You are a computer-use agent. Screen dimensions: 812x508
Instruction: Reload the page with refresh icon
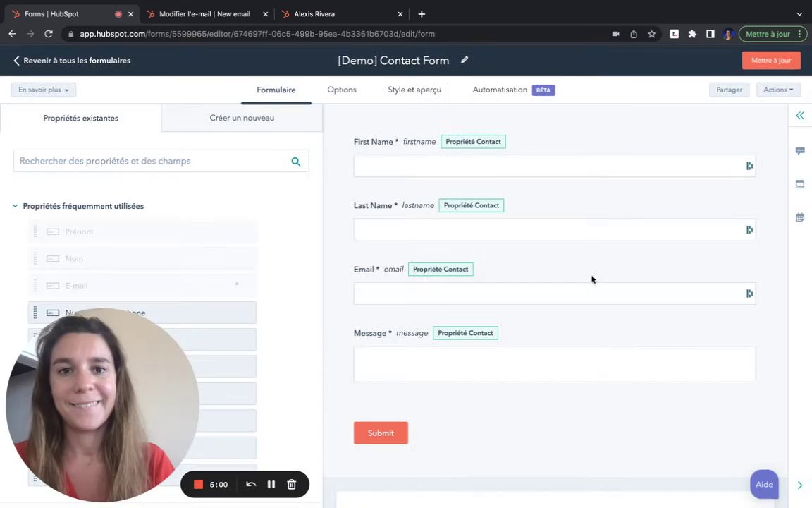coord(48,34)
